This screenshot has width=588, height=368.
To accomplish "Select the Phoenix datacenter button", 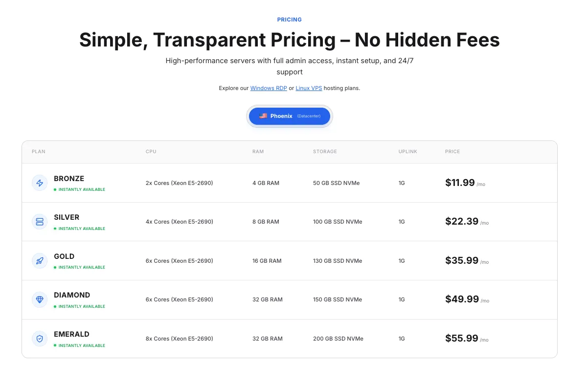I will click(x=290, y=116).
